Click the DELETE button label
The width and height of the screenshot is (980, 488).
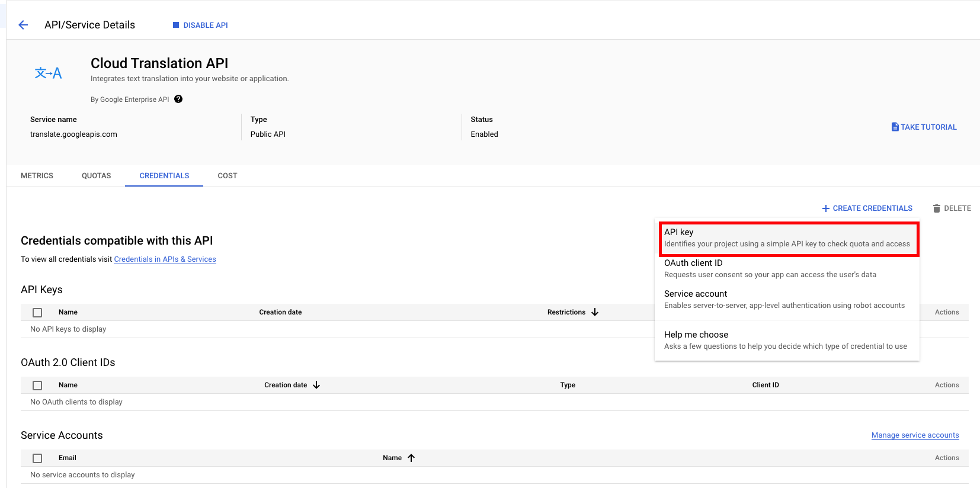pyautogui.click(x=957, y=208)
